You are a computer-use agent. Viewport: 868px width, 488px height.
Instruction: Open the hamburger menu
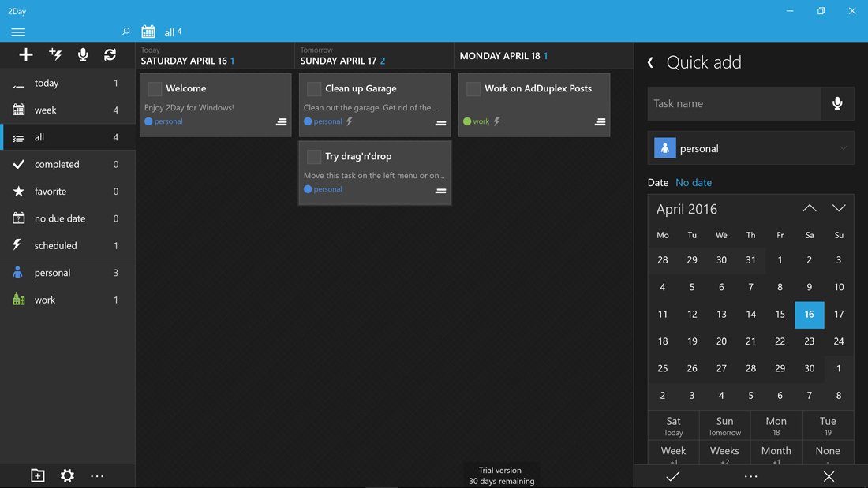pos(18,32)
